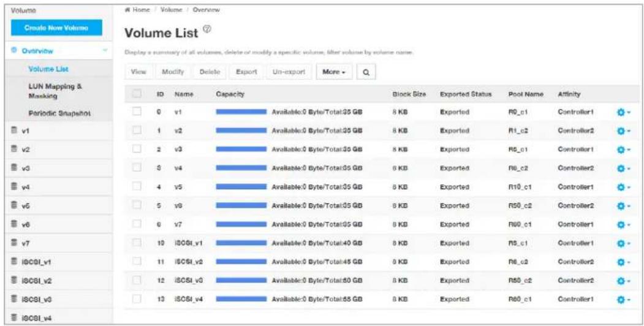Viewport: 644px width, 326px height.
Task: Select the checkbox for volume v3 row
Action: pyautogui.click(x=137, y=150)
